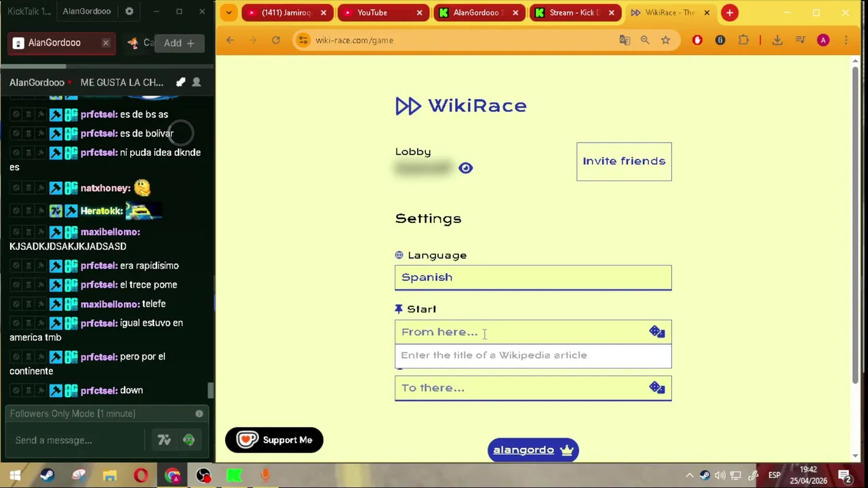The width and height of the screenshot is (868, 488).
Task: Open OBS Studio from the taskbar
Action: 203,476
